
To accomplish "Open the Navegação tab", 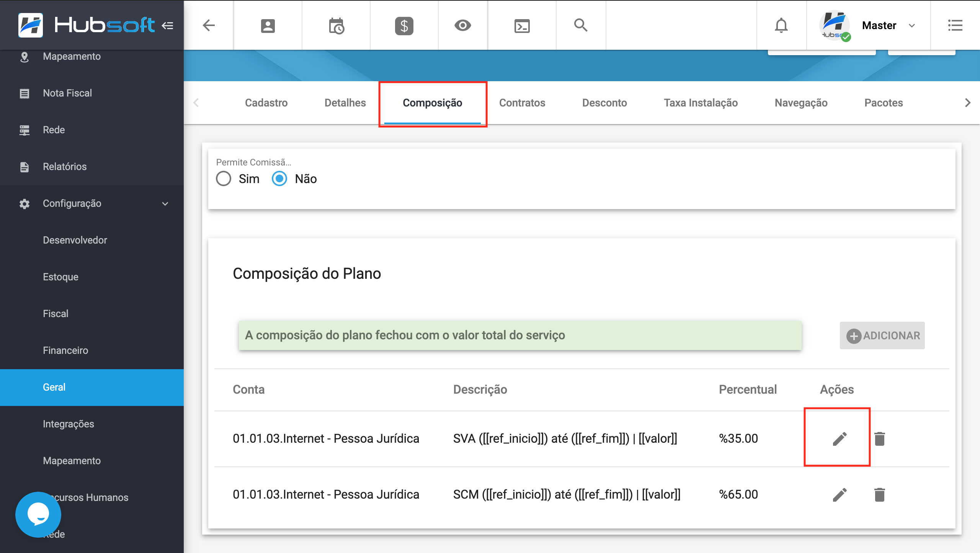I will click(801, 103).
